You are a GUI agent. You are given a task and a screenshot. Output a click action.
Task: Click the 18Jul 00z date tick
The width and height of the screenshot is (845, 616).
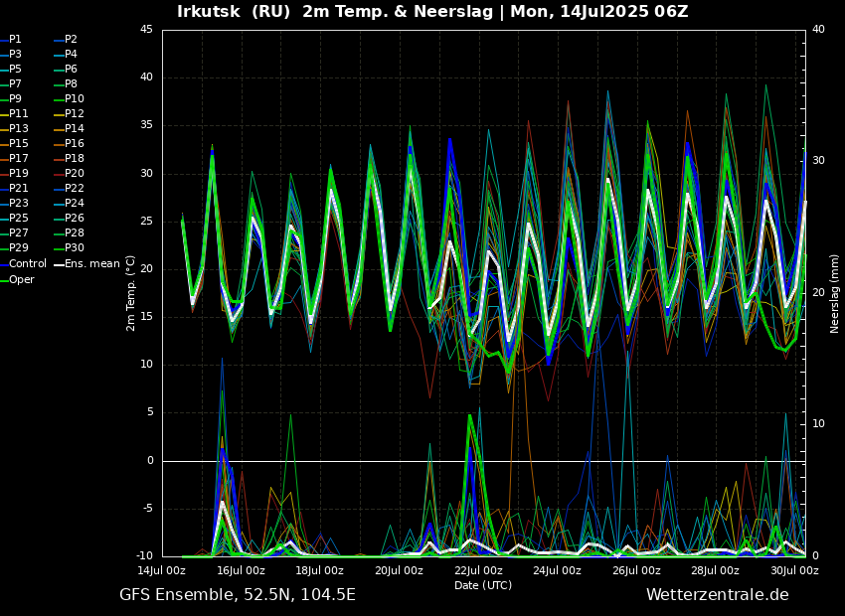click(320, 570)
